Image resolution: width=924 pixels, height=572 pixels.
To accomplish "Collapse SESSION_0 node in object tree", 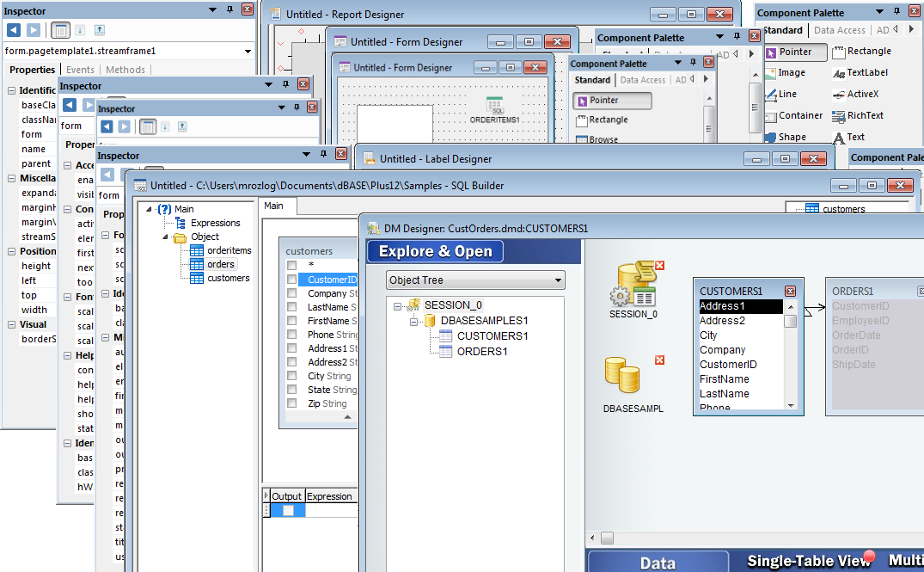I will tap(397, 306).
